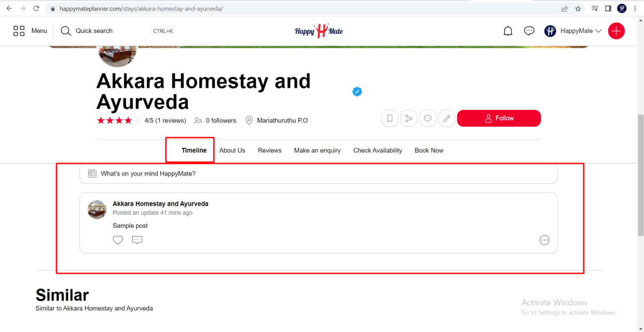Viewport: 644px width, 332px height.
Task: Open the Menu grid icon
Action: point(19,31)
